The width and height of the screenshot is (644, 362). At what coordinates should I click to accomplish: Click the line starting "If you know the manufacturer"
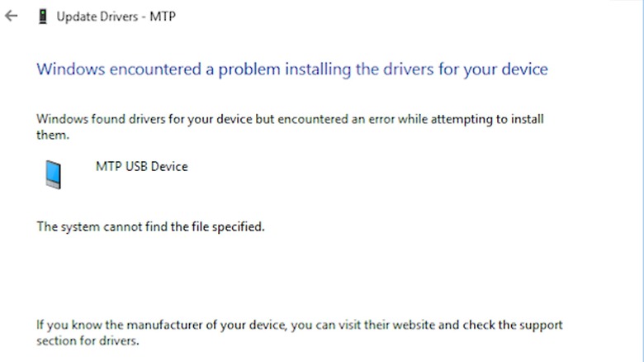click(x=299, y=326)
